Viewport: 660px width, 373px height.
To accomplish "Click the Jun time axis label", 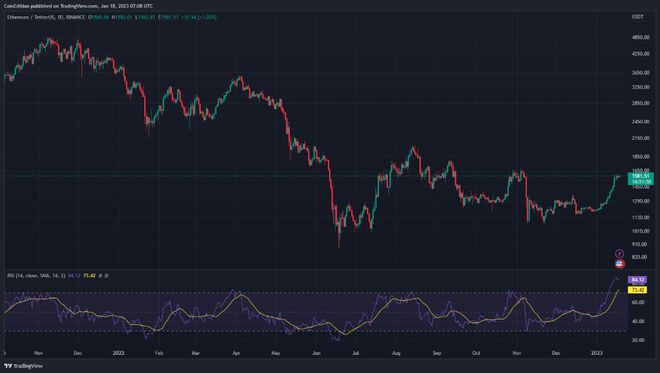I will click(316, 353).
